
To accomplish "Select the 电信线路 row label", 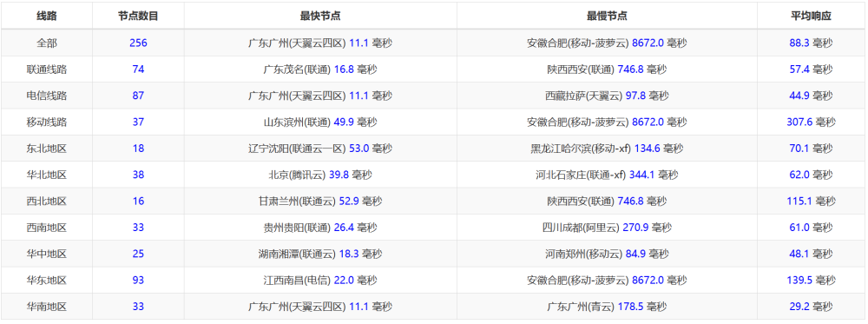I will pyautogui.click(x=47, y=96).
